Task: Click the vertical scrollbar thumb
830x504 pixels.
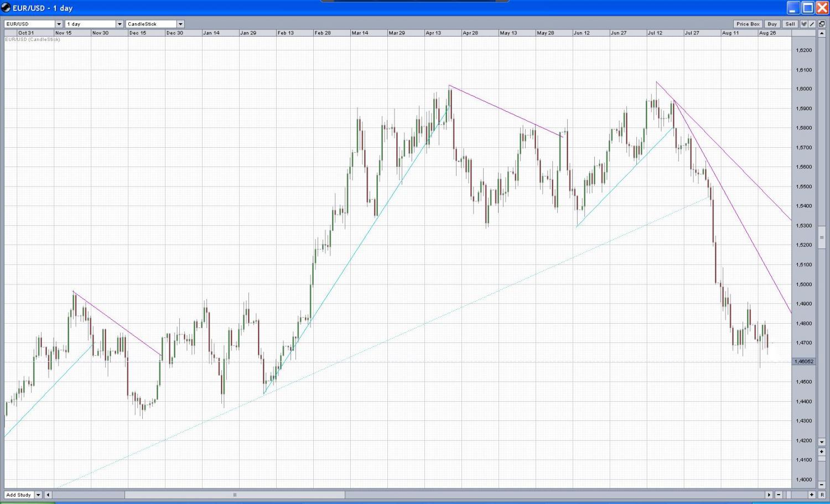Action: 822,237
